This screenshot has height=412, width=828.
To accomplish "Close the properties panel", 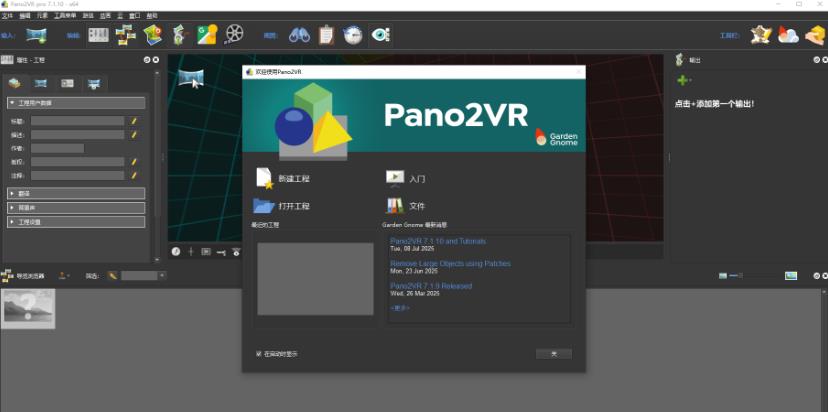I will click(156, 60).
